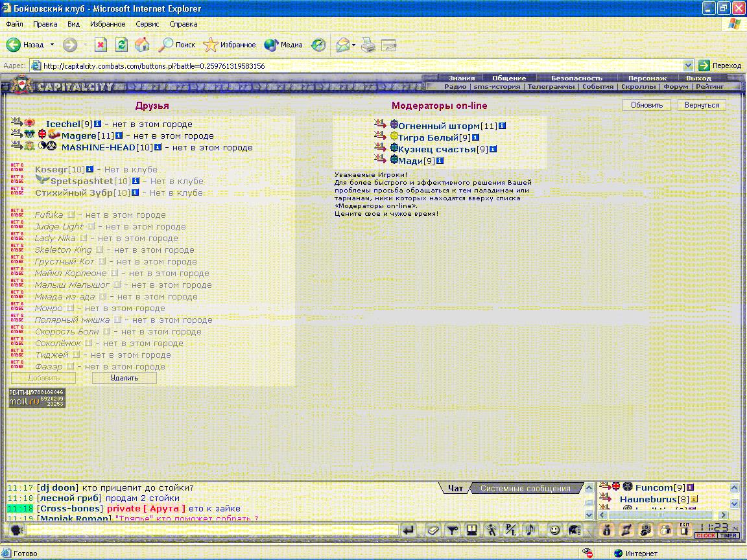Click the speech head icon left of chat input
The width and height of the screenshot is (747, 560).
17,530
